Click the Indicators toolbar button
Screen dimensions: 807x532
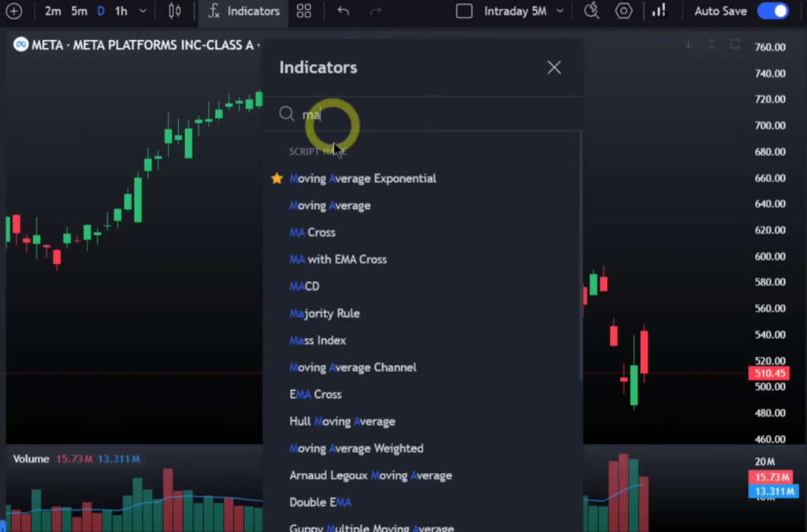244,11
